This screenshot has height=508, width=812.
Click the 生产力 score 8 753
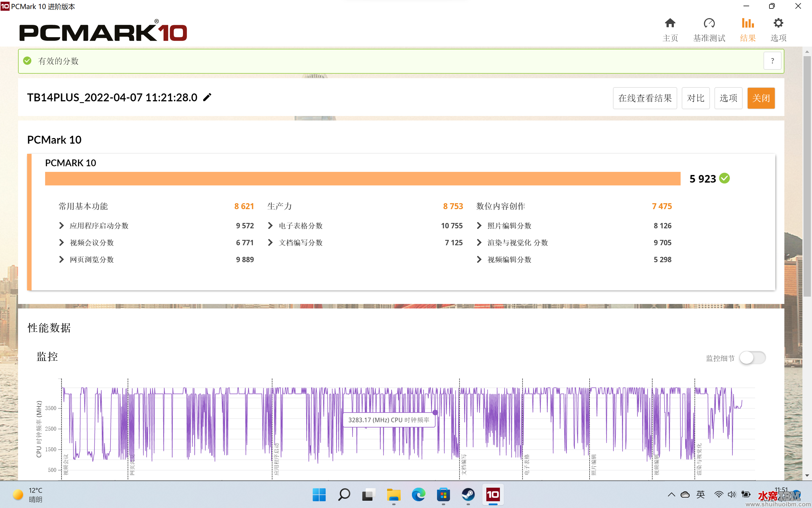(x=453, y=206)
